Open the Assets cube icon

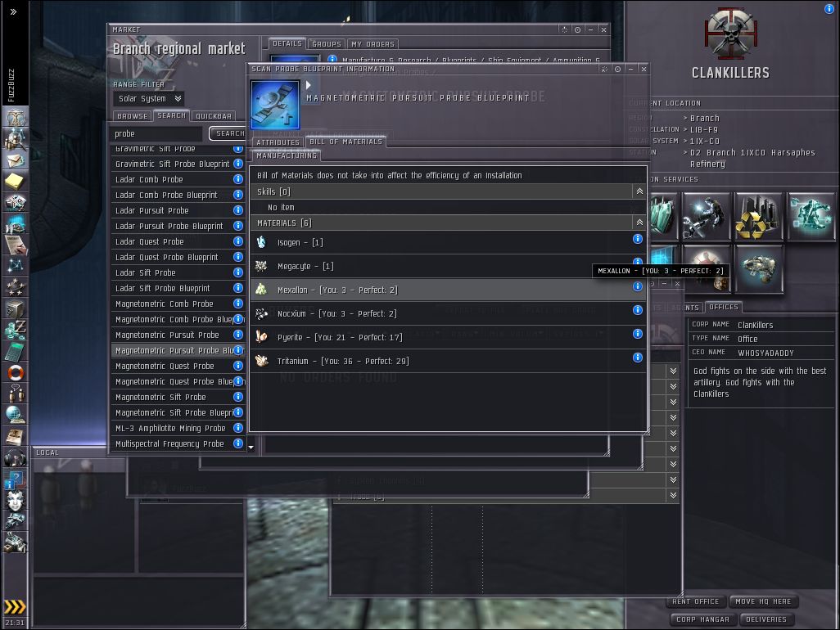[15, 308]
